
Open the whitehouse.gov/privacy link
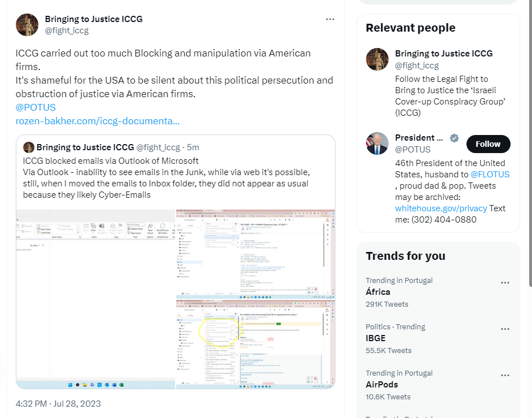click(x=441, y=208)
